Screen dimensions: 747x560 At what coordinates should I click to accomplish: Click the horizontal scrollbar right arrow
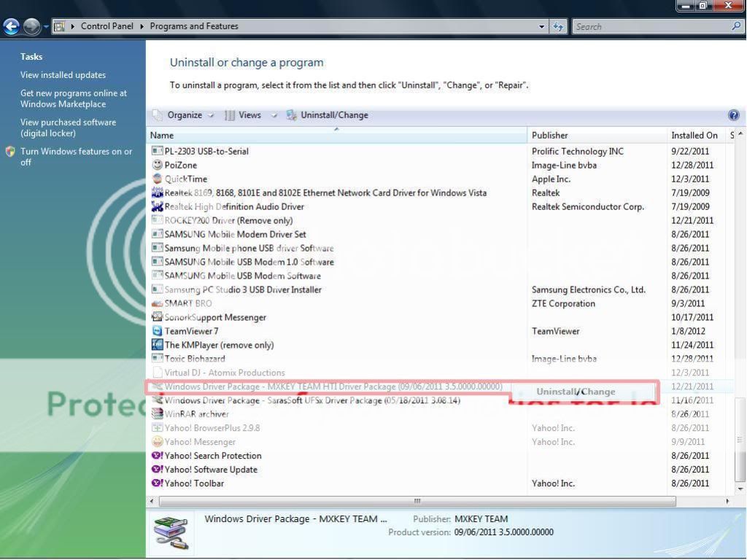tap(727, 501)
